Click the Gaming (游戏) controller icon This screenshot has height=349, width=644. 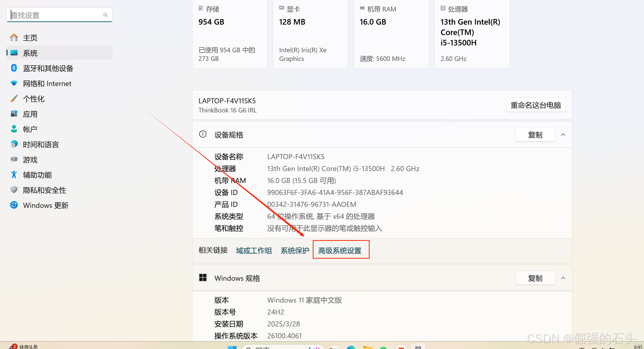tap(14, 159)
